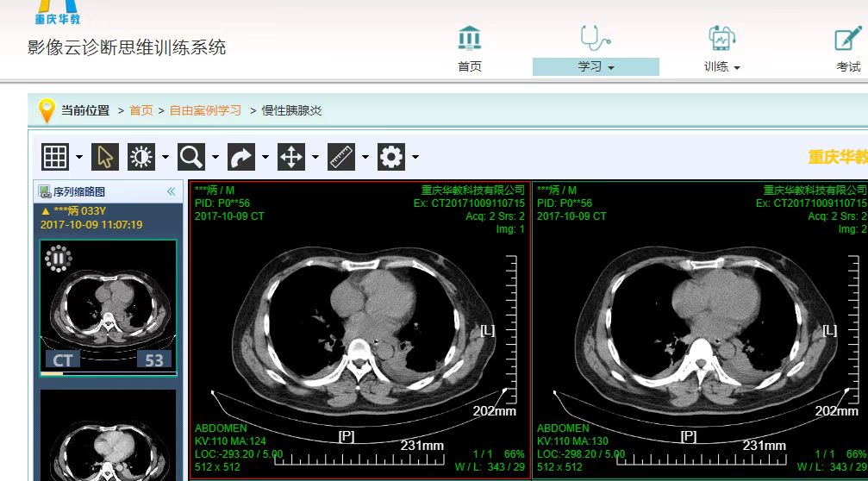Image resolution: width=868 pixels, height=481 pixels.
Task: Click the 首页 breadcrumb link
Action: coord(141,110)
